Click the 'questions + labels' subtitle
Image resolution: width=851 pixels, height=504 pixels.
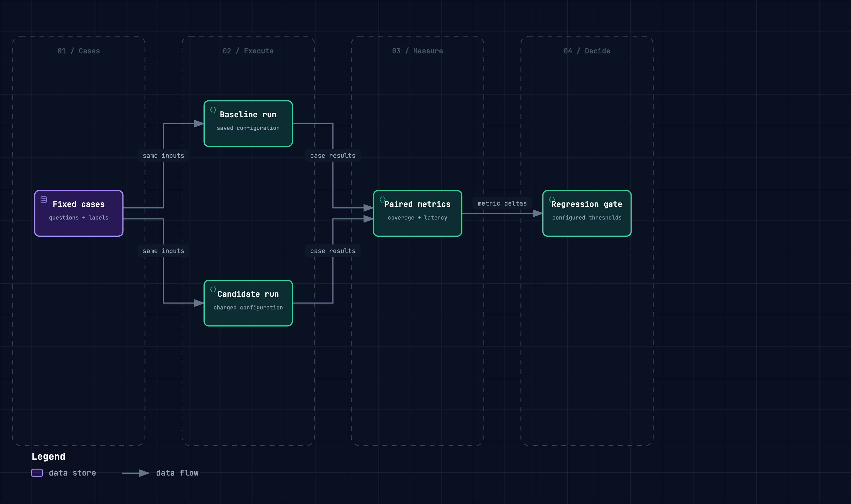[78, 218]
